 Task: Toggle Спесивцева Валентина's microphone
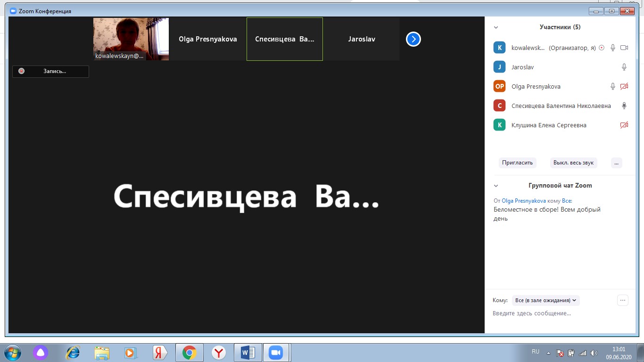(x=624, y=105)
